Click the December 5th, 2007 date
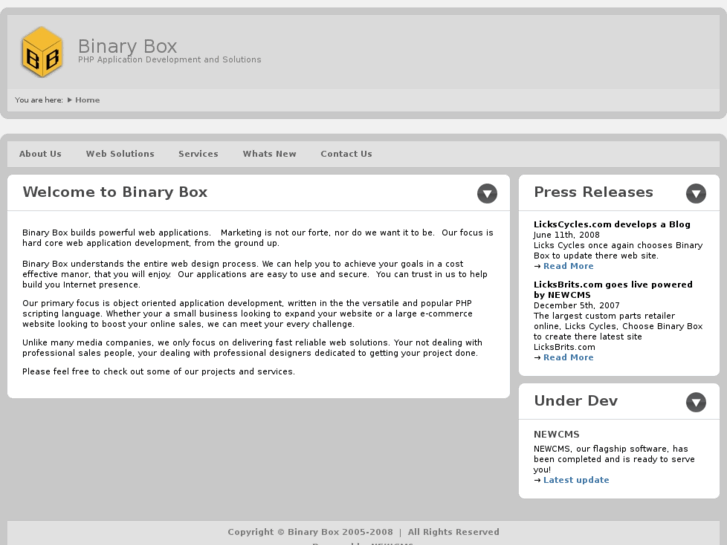Image resolution: width=727 pixels, height=545 pixels. (x=576, y=306)
